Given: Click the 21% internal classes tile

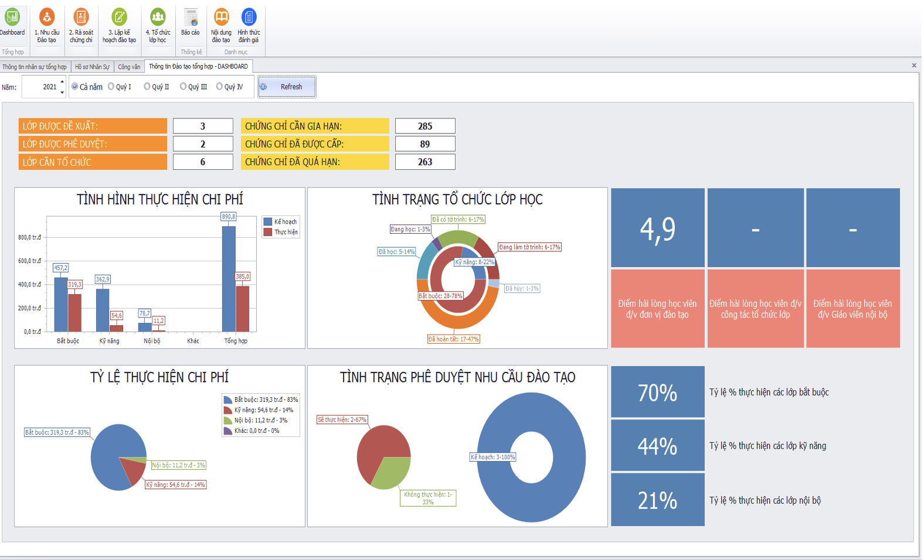Looking at the screenshot, I should click(658, 500).
